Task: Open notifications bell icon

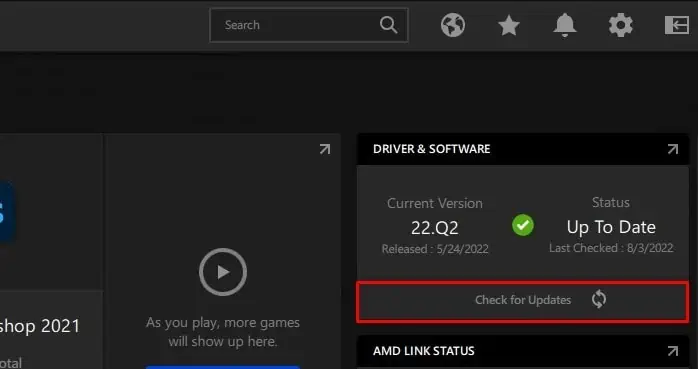Action: click(564, 25)
